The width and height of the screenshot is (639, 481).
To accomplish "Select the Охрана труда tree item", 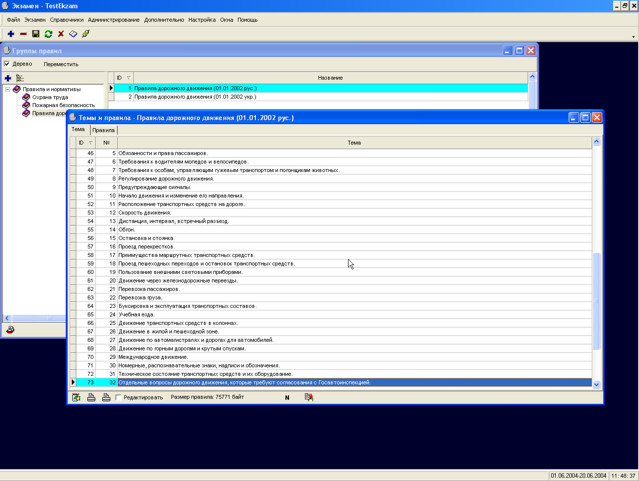I will click(50, 97).
